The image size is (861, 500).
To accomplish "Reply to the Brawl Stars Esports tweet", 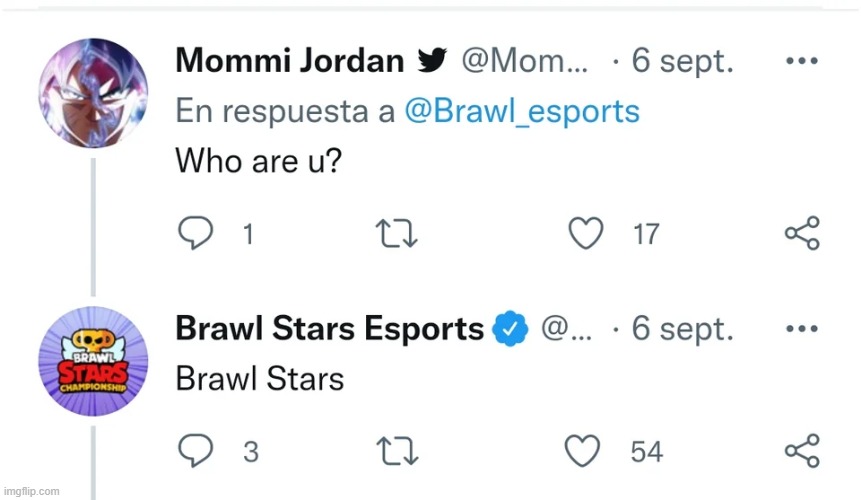I will point(195,450).
